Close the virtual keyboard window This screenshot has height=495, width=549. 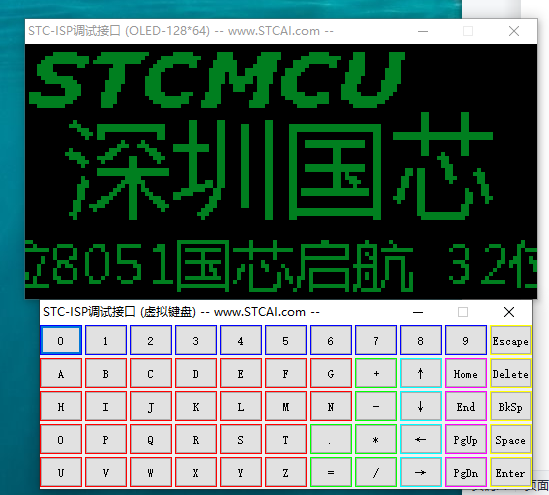509,312
